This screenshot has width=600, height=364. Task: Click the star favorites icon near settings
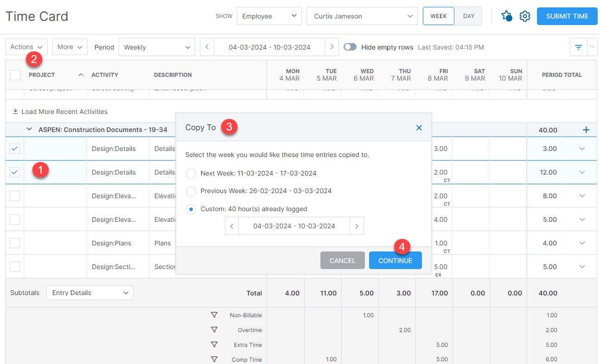coord(506,16)
